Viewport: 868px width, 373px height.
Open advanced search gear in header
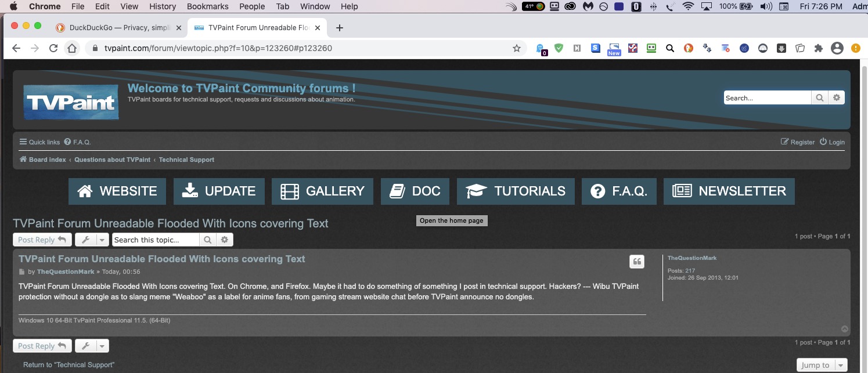836,98
